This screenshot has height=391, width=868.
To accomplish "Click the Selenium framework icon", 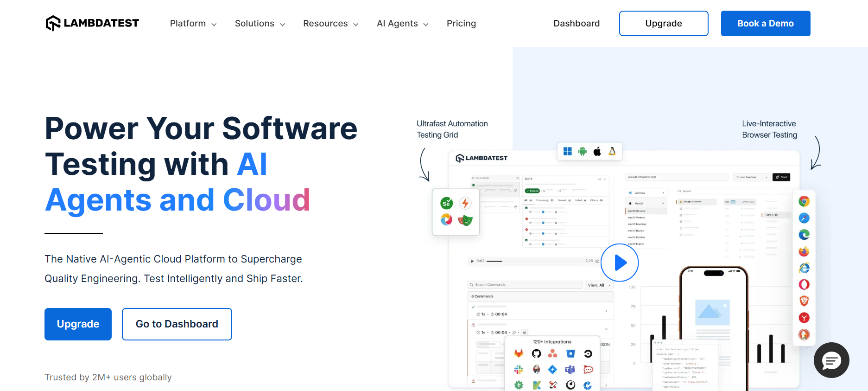I will [446, 203].
